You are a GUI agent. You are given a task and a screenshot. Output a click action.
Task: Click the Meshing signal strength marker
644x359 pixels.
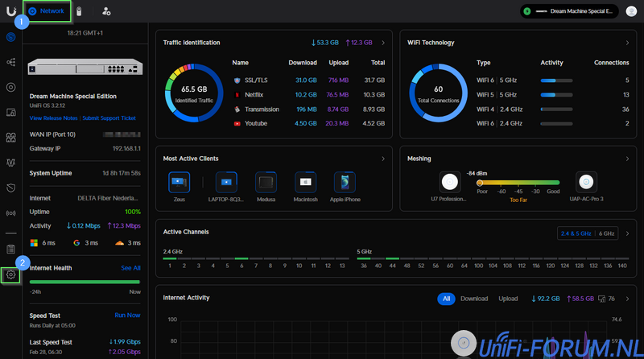pyautogui.click(x=481, y=183)
